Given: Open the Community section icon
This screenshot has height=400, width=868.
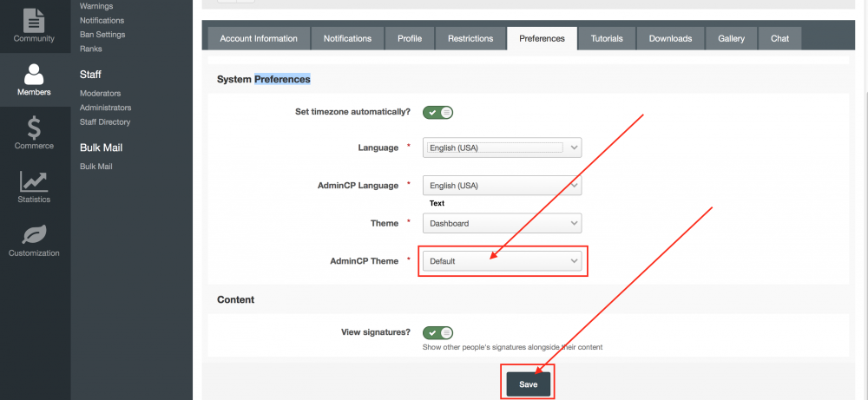Looking at the screenshot, I should coord(34,24).
